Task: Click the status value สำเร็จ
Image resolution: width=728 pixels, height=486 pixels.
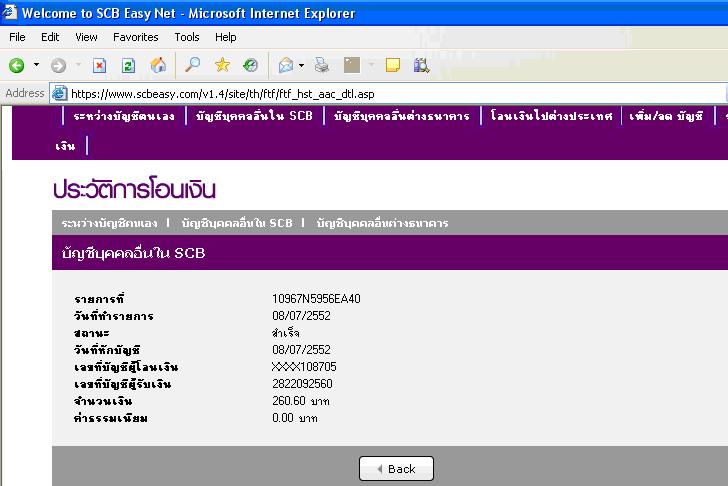Action: 286,333
